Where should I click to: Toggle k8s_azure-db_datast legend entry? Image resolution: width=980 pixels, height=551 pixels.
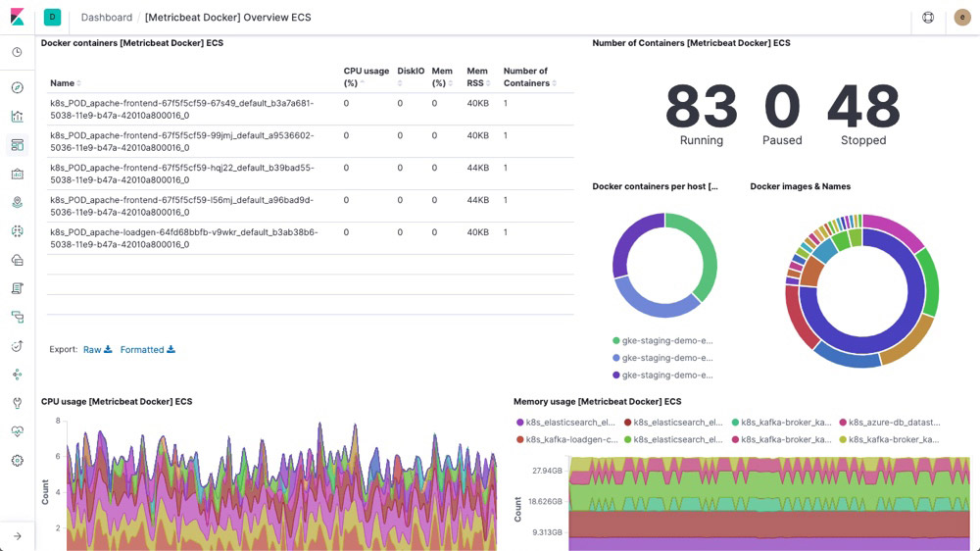(890, 423)
